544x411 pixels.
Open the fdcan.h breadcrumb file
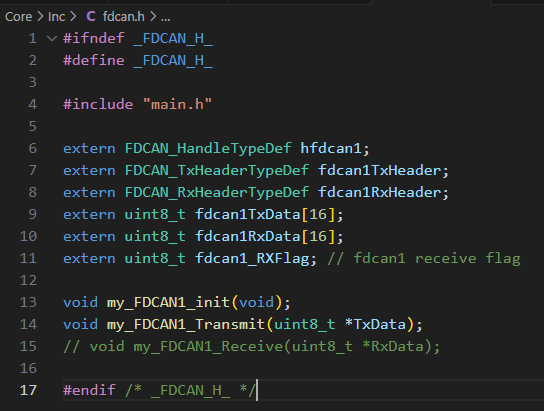[124, 17]
